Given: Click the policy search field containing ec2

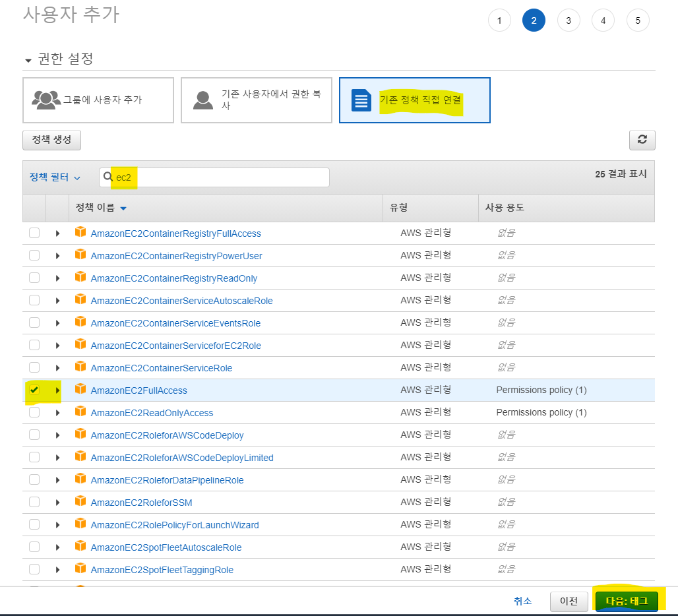Looking at the screenshot, I should click(214, 177).
